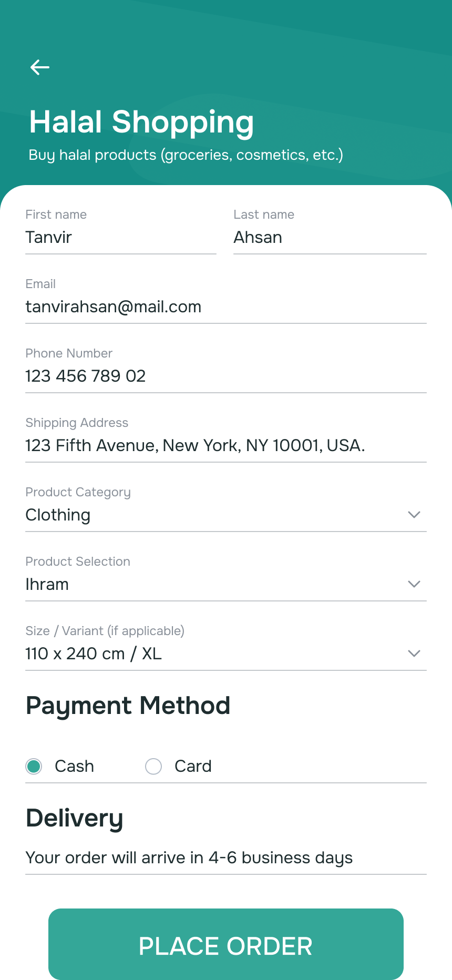452x980 pixels.
Task: Click the Halal Shopping page title
Action: (x=142, y=122)
